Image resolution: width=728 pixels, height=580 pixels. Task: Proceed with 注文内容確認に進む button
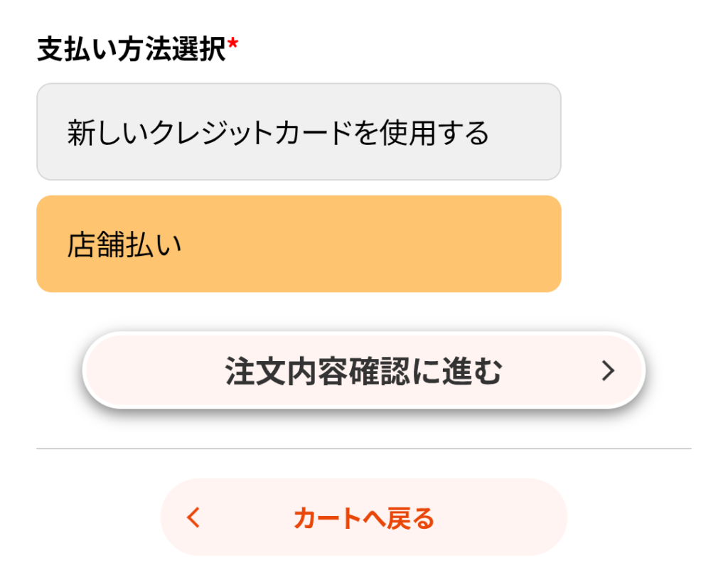click(363, 371)
